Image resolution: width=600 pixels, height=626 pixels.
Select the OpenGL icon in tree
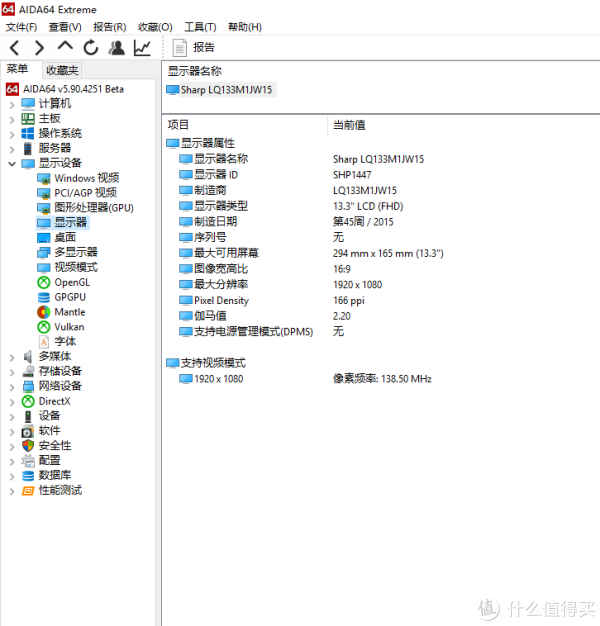click(x=44, y=283)
